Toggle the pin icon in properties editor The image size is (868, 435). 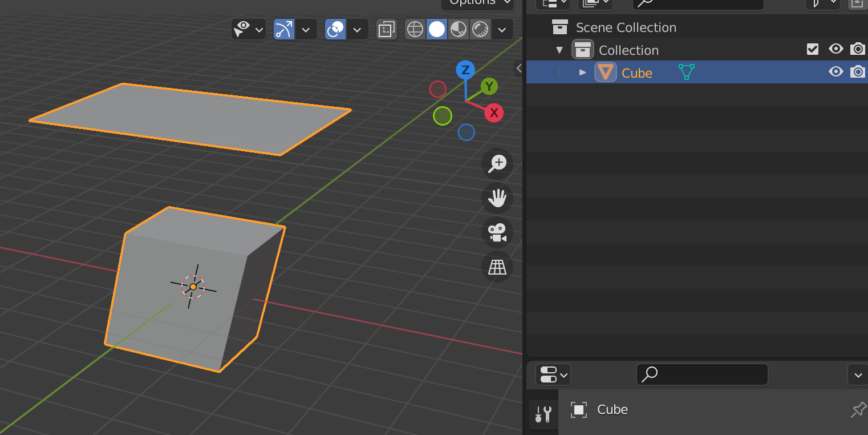(x=858, y=409)
